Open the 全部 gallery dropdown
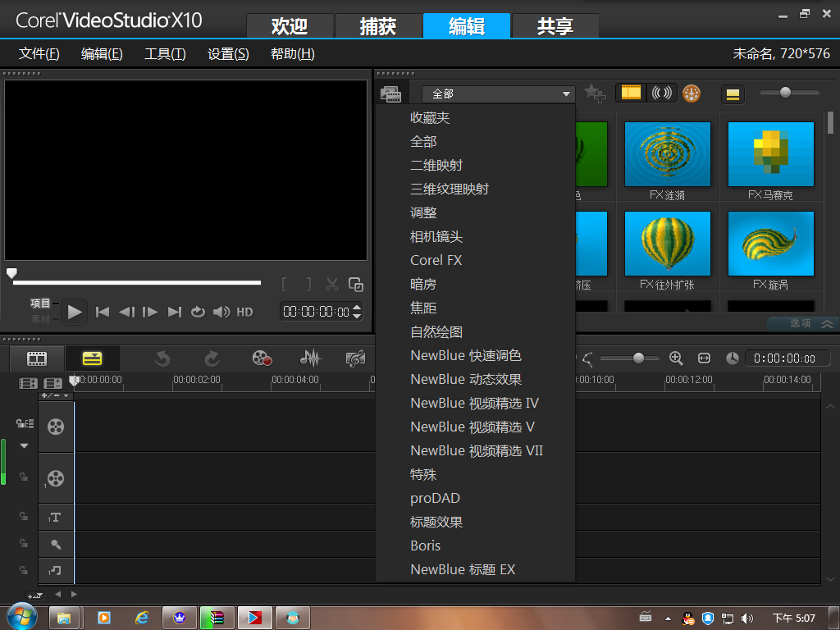This screenshot has width=840, height=630. [498, 94]
